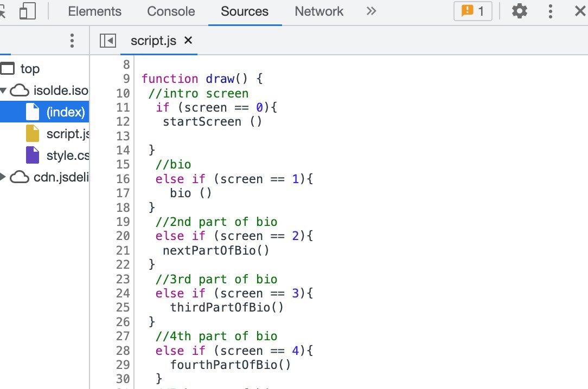Set breakpoint on line number 24
Image resolution: width=588 pixels, height=389 pixels.
point(123,293)
